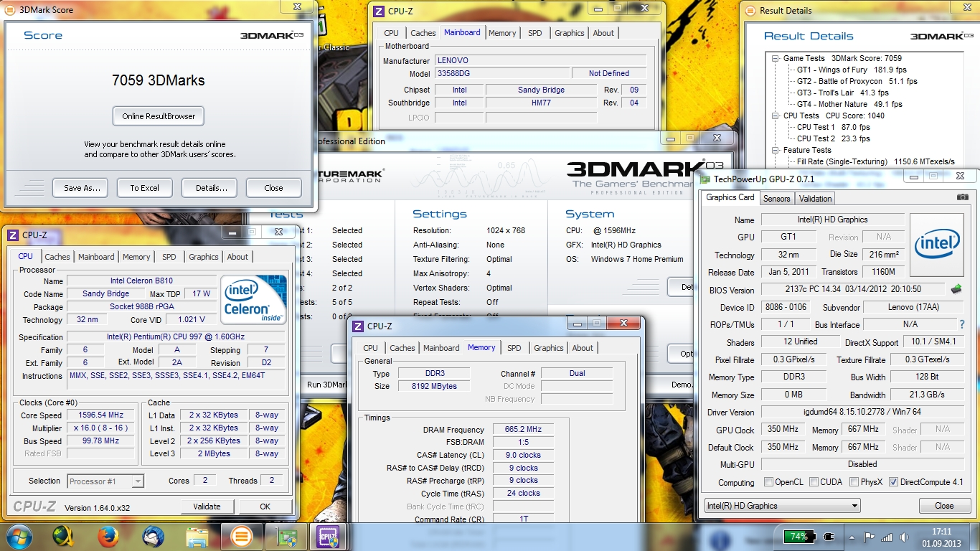Click Show desktop strip at taskbar end

coord(975,537)
